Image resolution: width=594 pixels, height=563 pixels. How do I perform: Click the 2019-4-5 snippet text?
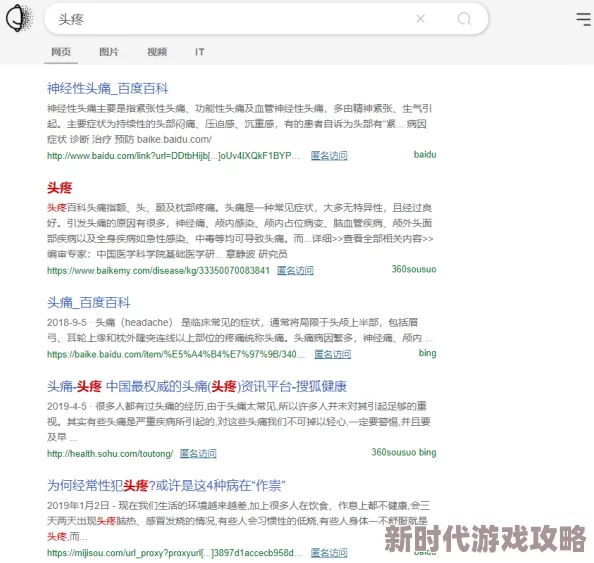[239, 421]
